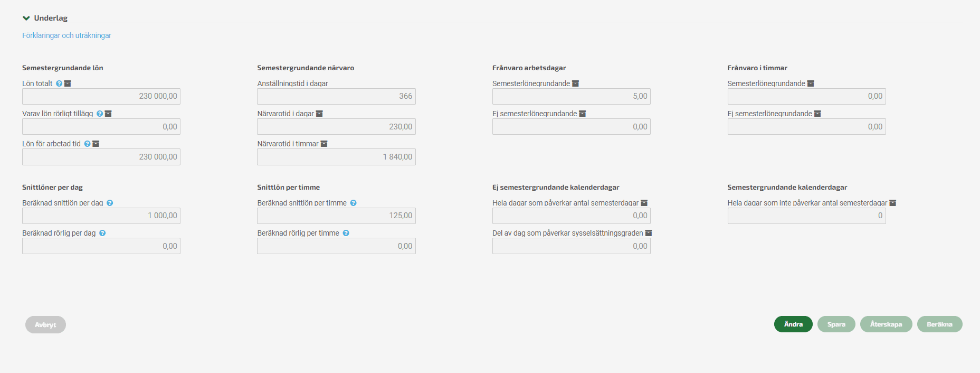Image resolution: width=980 pixels, height=373 pixels.
Task: Click the help icon for Beräknad rörlig per timme
Action: [x=346, y=233]
